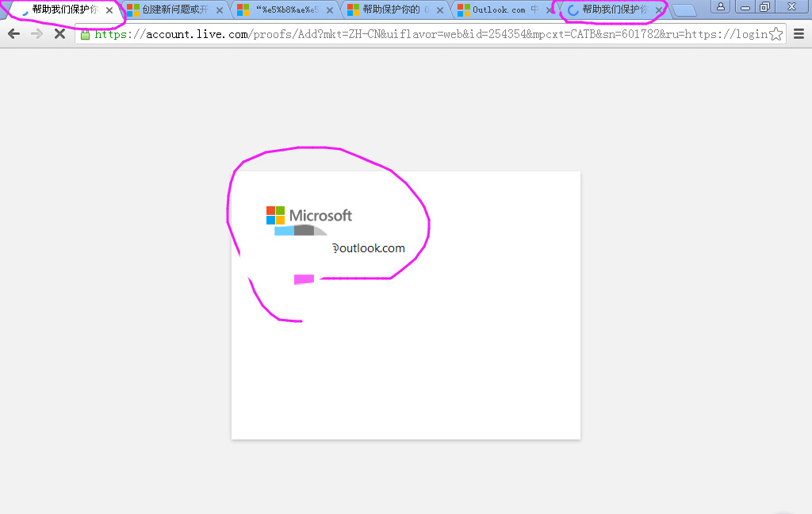812x514 pixels.
Task: Close the 创建新问题或开 tab
Action: coord(220,10)
